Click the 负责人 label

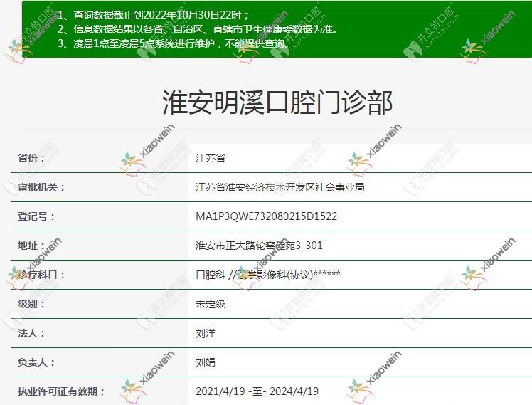tap(36, 362)
